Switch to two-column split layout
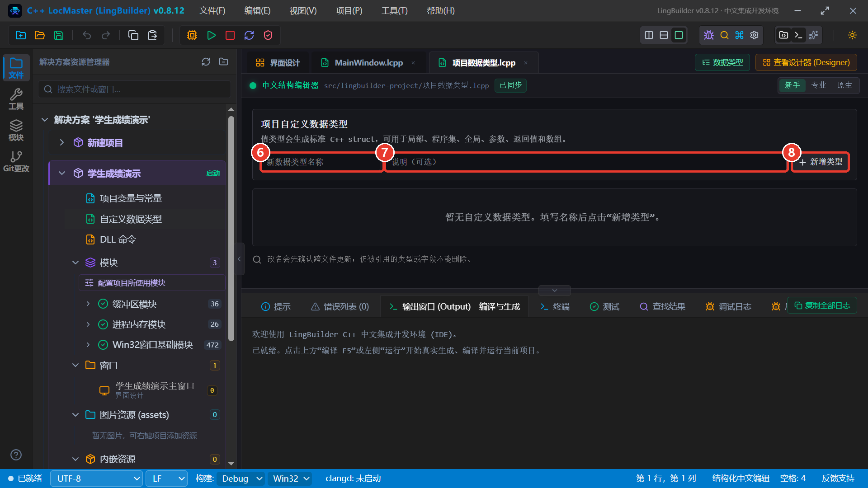The height and width of the screenshot is (488, 868). pyautogui.click(x=649, y=35)
